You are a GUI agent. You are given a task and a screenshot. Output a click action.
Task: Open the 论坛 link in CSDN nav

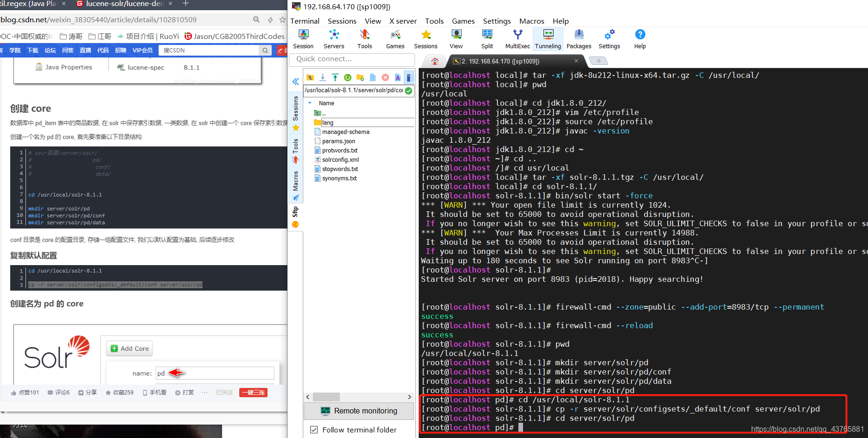[x=50, y=50]
